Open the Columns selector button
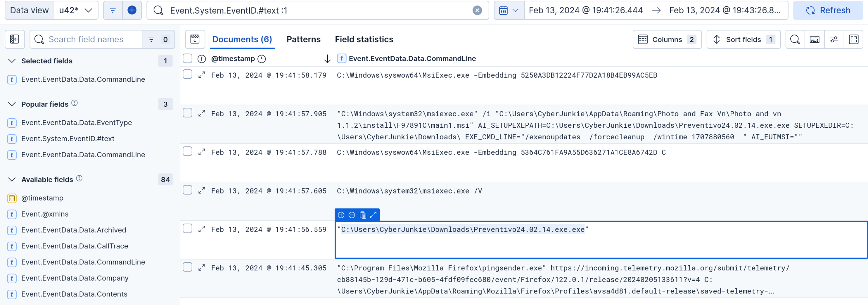The width and height of the screenshot is (868, 305). (667, 39)
